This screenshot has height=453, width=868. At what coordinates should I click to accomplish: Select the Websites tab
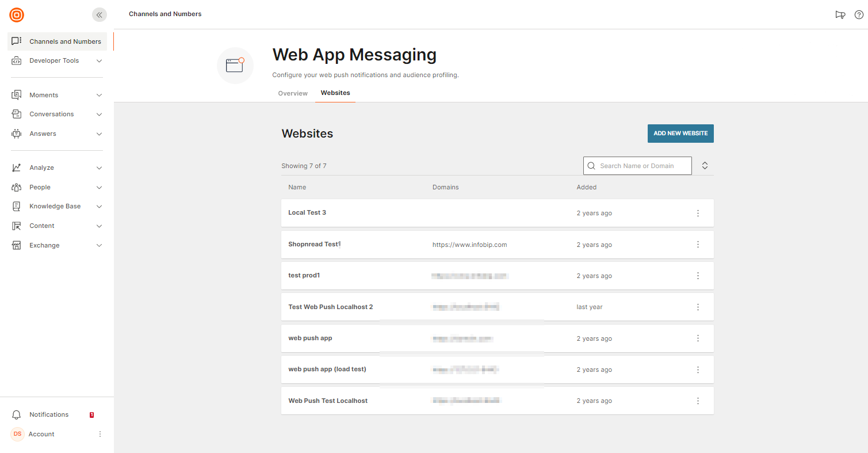[x=335, y=93]
